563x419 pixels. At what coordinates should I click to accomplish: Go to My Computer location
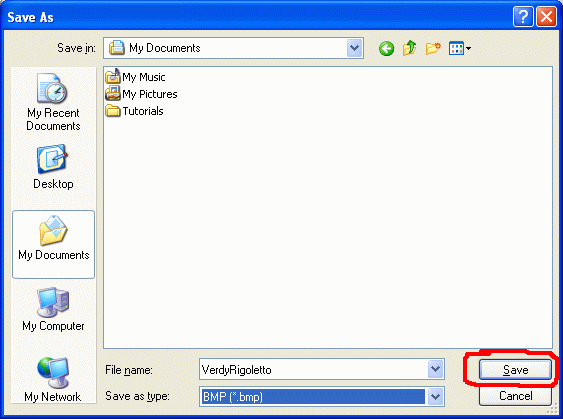coord(53,309)
